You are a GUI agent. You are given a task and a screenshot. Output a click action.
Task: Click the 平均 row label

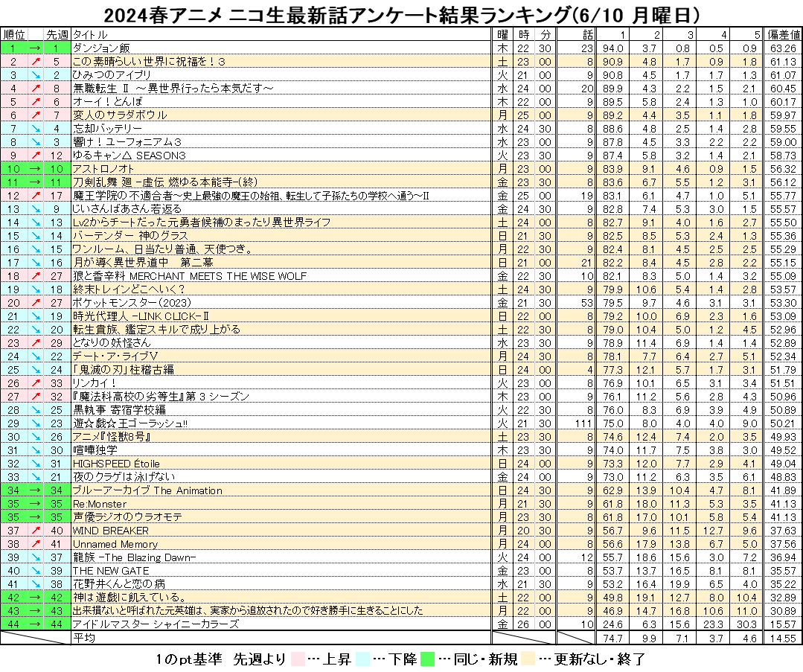pos(84,638)
